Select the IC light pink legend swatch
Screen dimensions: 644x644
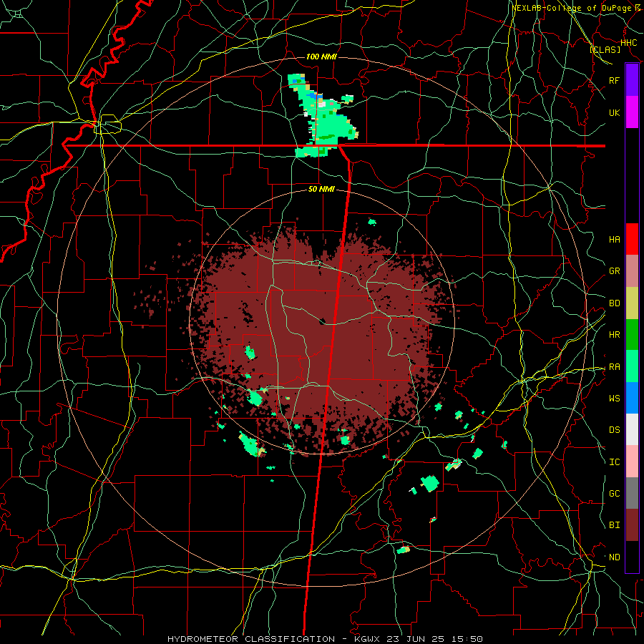632,462
